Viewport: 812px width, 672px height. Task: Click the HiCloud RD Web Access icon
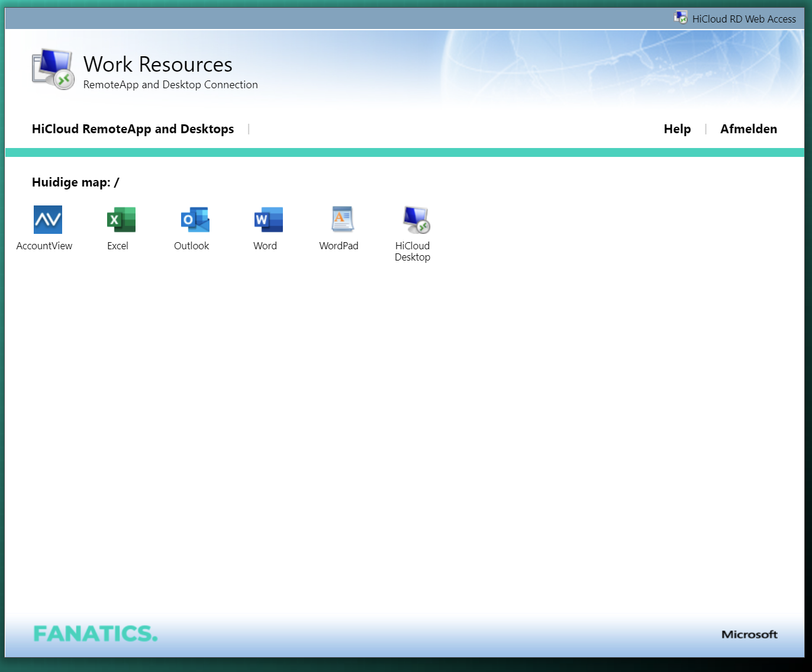[x=681, y=18]
